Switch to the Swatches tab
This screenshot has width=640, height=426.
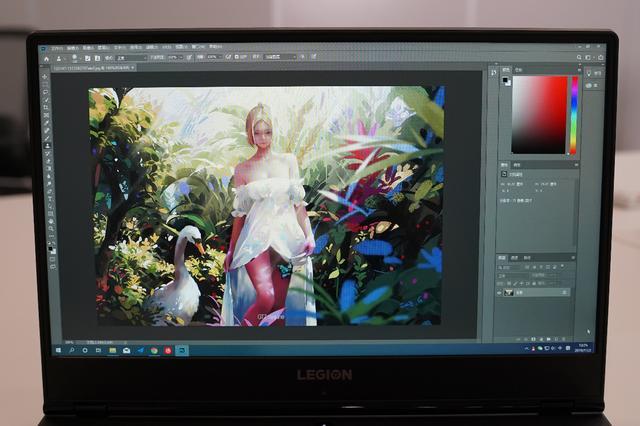518,70
